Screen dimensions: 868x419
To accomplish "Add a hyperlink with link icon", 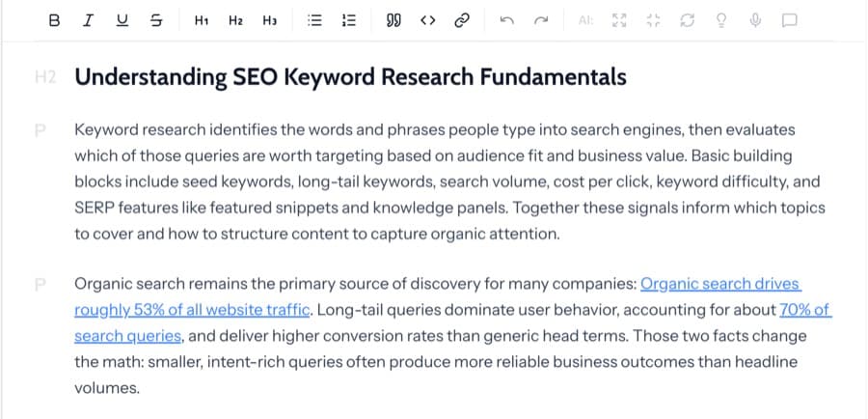I will tap(462, 19).
